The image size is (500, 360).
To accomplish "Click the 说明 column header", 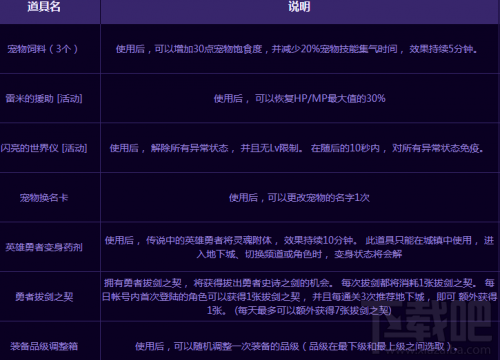I will (x=299, y=7).
